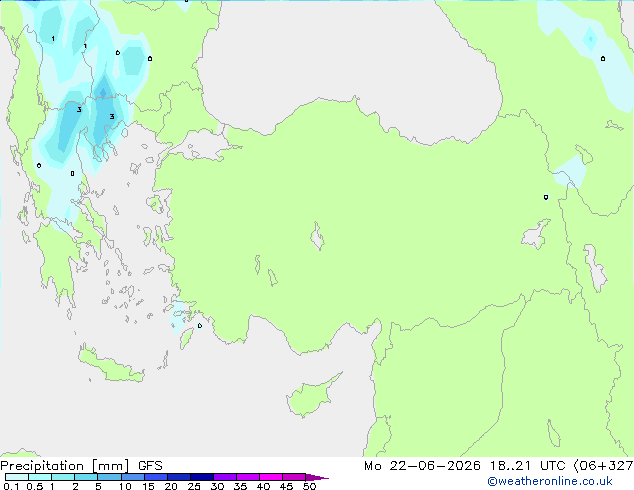This screenshot has height=490, width=634.
Task: Pick the 1–2 mm legend swatch
Action: pyautogui.click(x=63, y=477)
